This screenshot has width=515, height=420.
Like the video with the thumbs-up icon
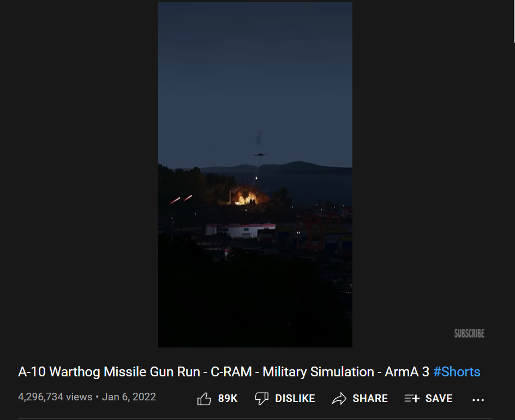[x=204, y=399]
